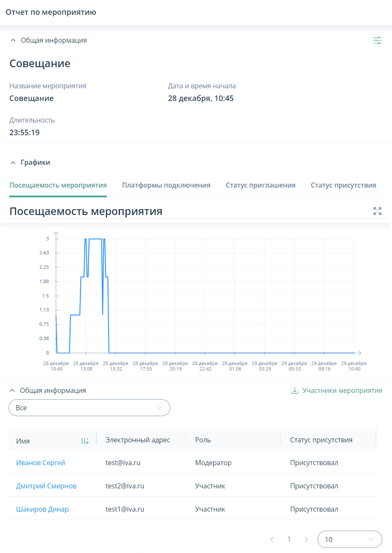The height and width of the screenshot is (553, 392).
Task: Click the next page arrow in pagination
Action: tap(306, 539)
